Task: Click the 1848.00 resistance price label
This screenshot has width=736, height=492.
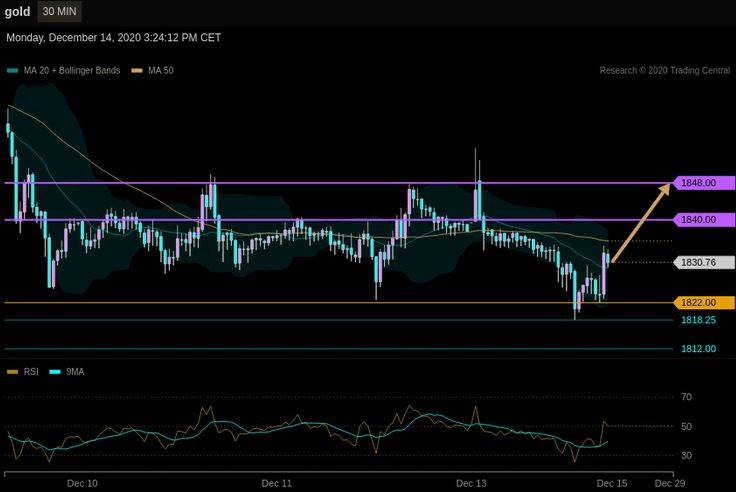Action: tap(704, 183)
